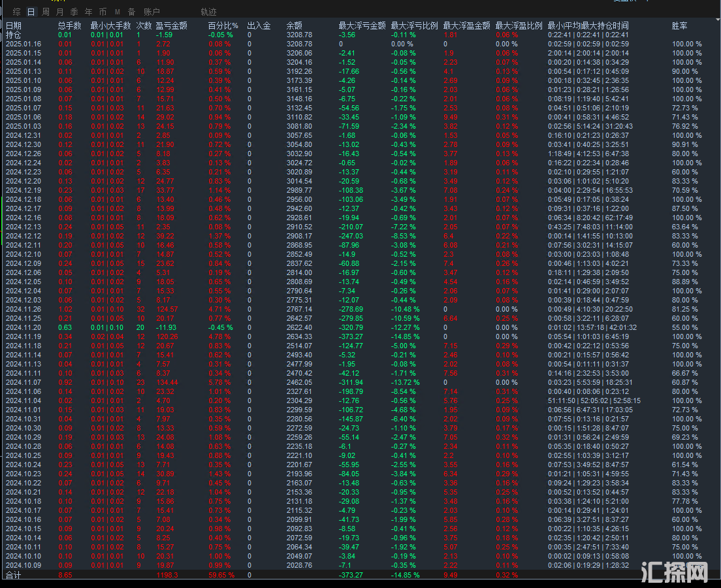This screenshot has height=588, width=721.
Task: Open the 备 notes tab
Action: coord(131,12)
